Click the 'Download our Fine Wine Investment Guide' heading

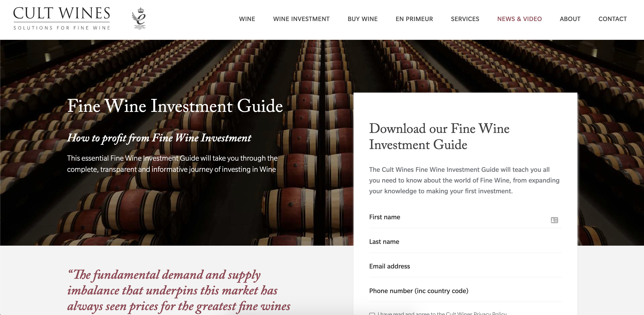pos(439,136)
